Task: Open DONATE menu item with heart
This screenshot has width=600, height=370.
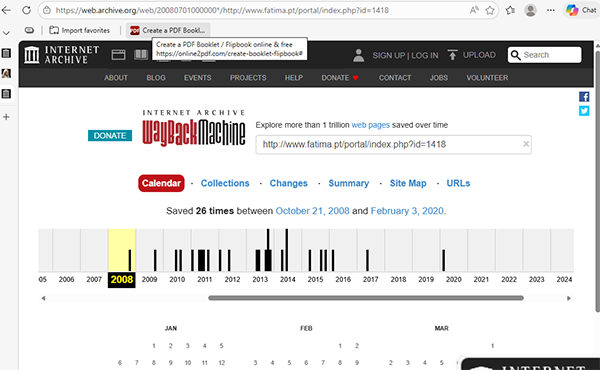Action: tap(340, 78)
